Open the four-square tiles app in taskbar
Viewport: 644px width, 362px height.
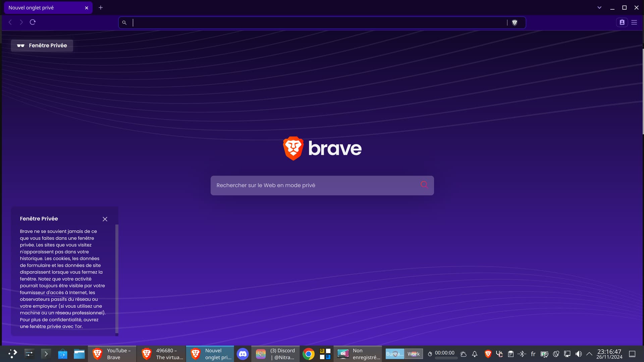point(325,354)
